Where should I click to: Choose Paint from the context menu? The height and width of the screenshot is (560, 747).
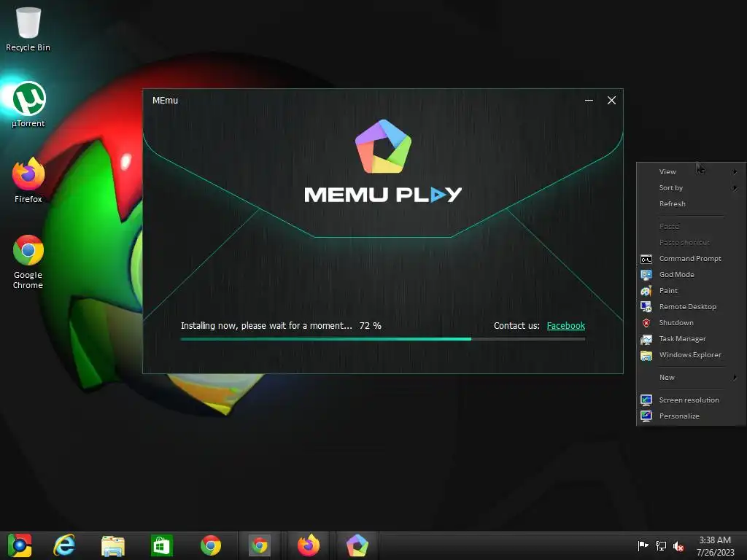pyautogui.click(x=692, y=290)
